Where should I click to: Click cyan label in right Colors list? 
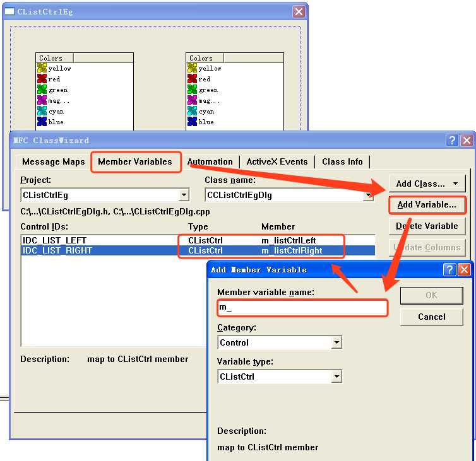[206, 112]
